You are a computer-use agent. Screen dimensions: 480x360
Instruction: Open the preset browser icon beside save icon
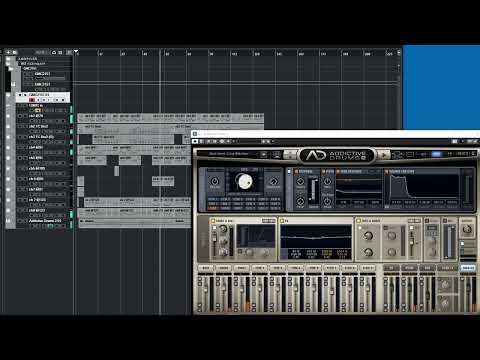pos(276,154)
